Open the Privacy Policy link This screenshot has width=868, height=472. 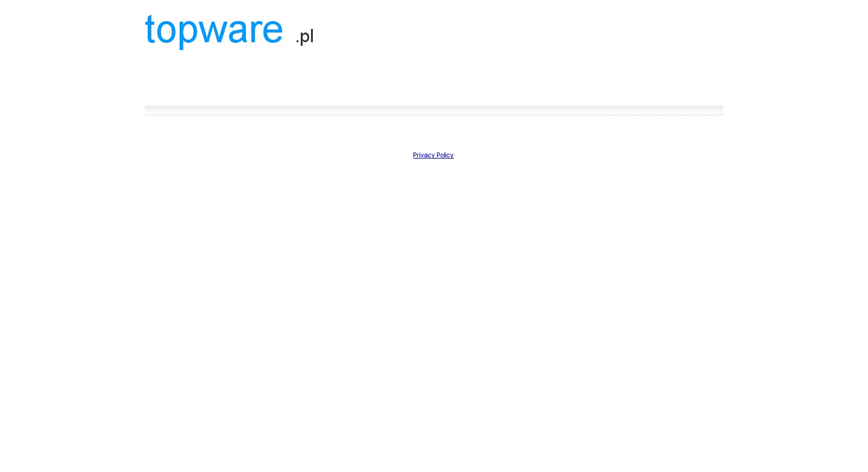point(433,155)
